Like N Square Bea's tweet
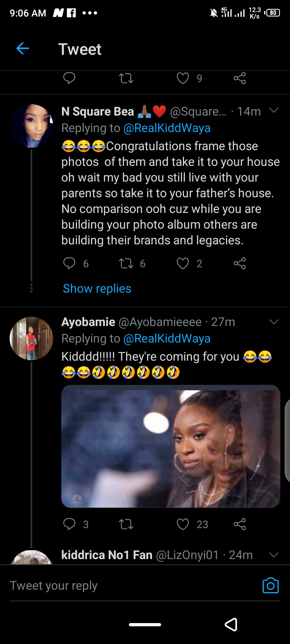The width and height of the screenshot is (290, 644). (183, 263)
